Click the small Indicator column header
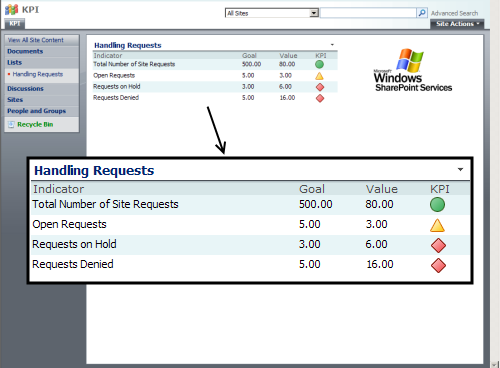 [108, 56]
